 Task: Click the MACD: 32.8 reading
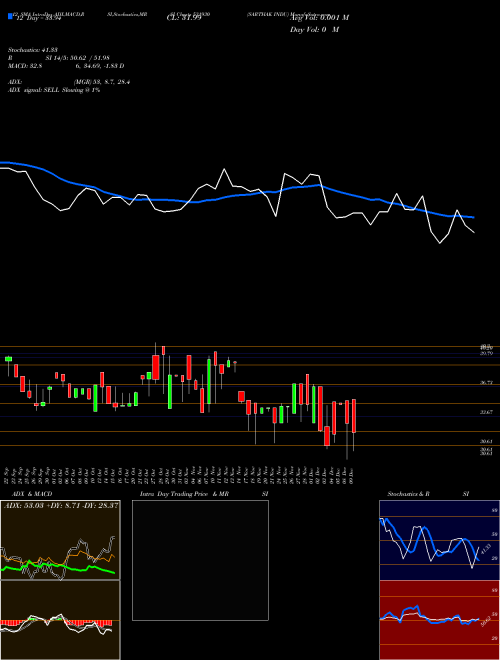pos(25,66)
